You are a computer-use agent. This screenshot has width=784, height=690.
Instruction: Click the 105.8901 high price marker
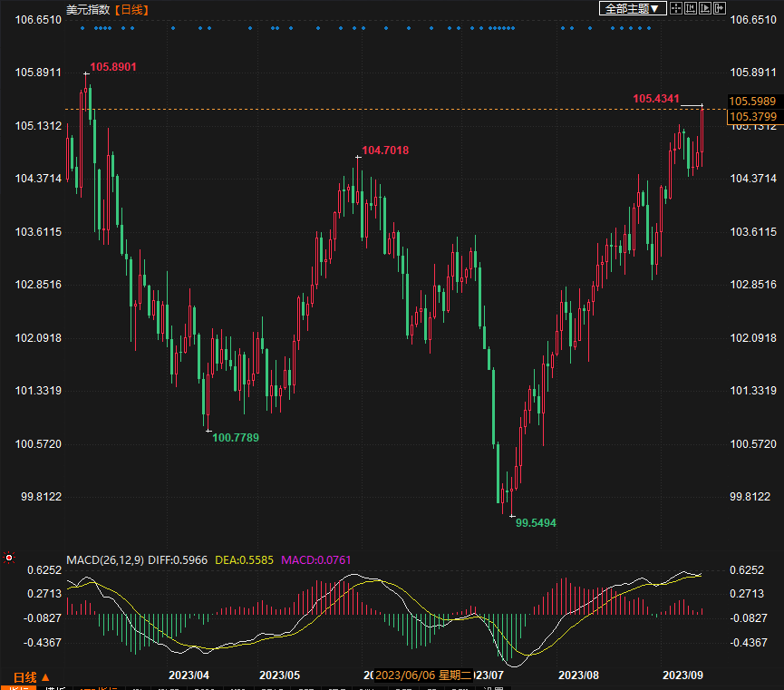113,67
